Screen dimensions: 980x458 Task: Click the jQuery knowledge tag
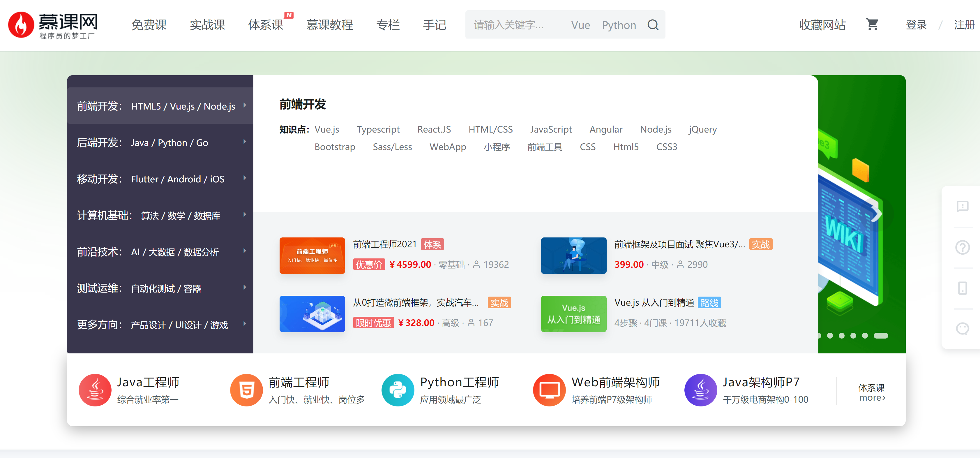pyautogui.click(x=703, y=129)
